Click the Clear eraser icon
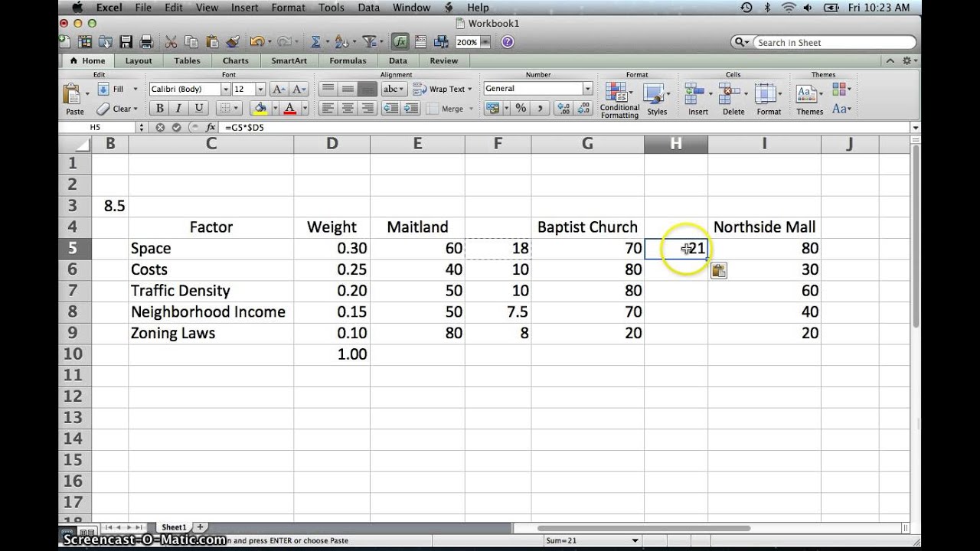The width and height of the screenshot is (980, 551). point(103,109)
